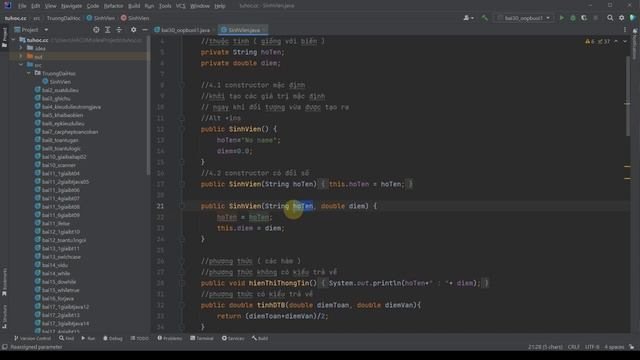Open the Refactor menu
The image size is (640, 360).
pyautogui.click(x=113, y=6)
